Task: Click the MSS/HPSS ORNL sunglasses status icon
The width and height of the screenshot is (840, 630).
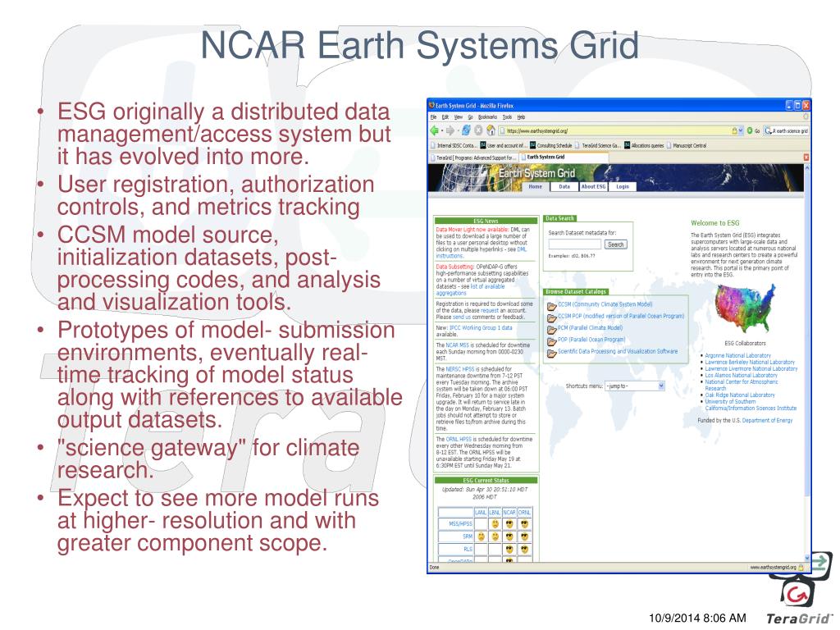Action: tap(524, 524)
